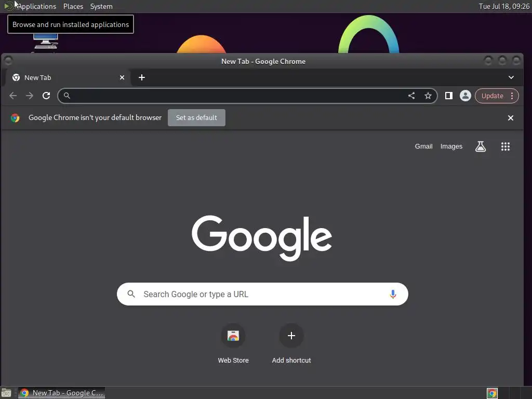Expand the tab search chevron
This screenshot has height=399, width=532.
511,78
